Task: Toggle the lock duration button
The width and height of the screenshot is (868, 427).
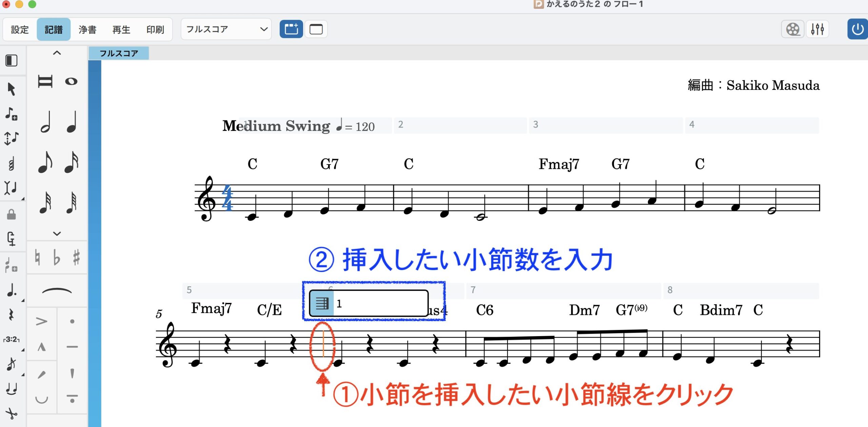Action: pyautogui.click(x=12, y=214)
